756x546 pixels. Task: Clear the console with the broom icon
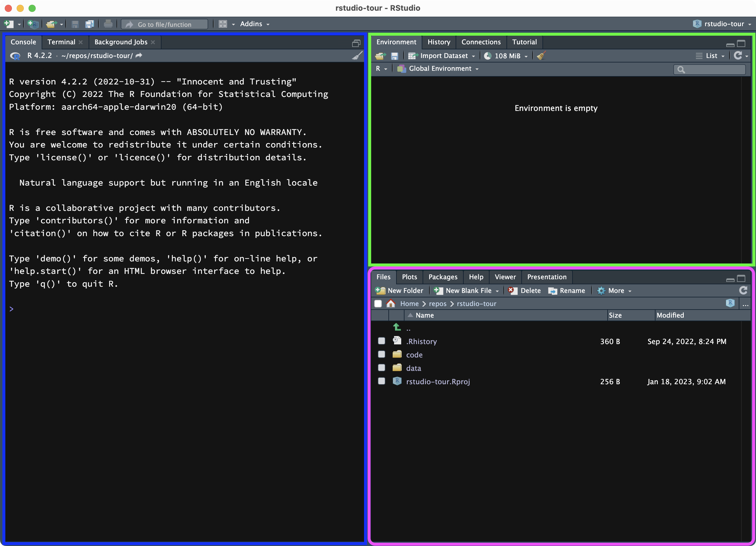click(357, 55)
